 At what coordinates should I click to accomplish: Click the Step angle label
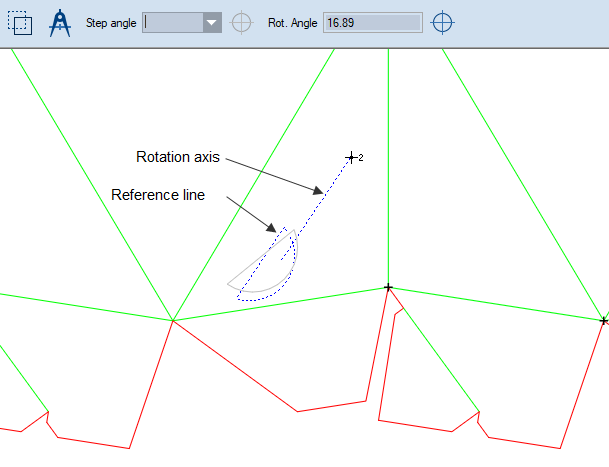(111, 22)
